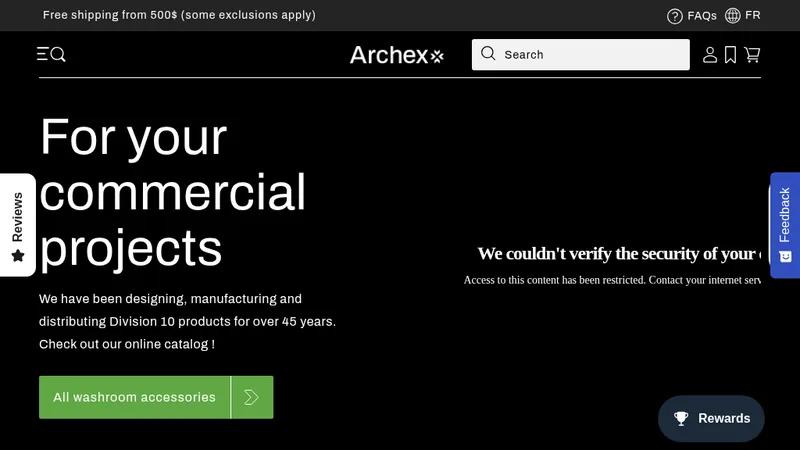Open the shopping cart icon
This screenshot has width=800, height=450.
pyautogui.click(x=752, y=55)
